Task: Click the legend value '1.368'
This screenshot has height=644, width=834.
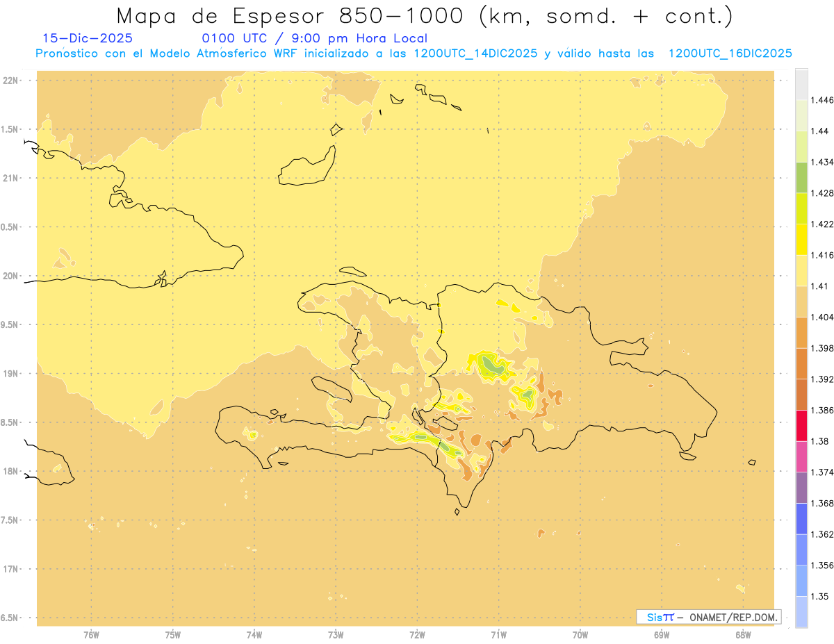Action: tap(822, 503)
